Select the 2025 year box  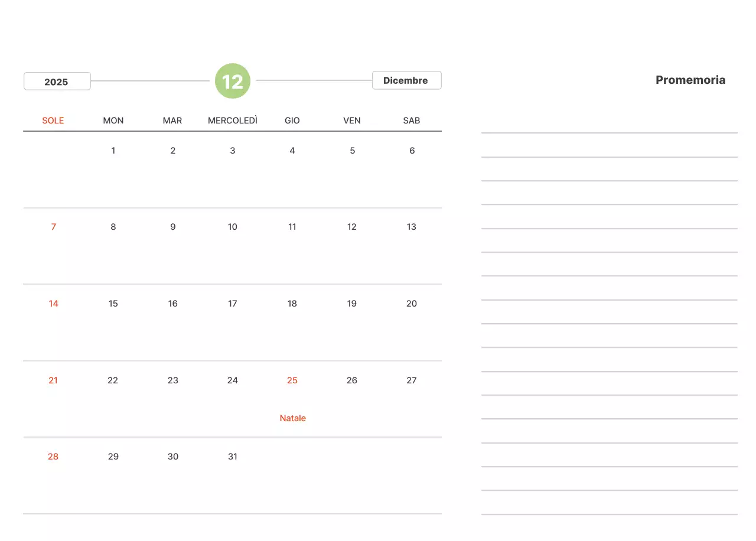[x=57, y=82]
